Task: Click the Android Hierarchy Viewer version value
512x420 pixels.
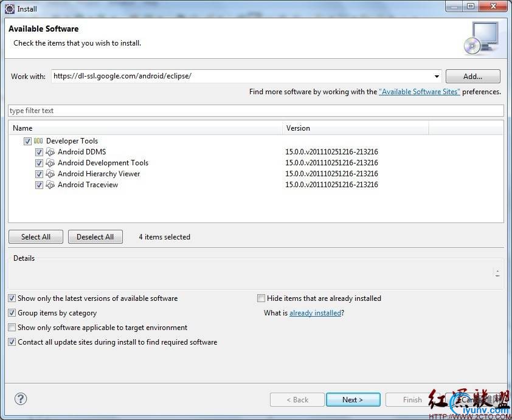Action: 331,174
